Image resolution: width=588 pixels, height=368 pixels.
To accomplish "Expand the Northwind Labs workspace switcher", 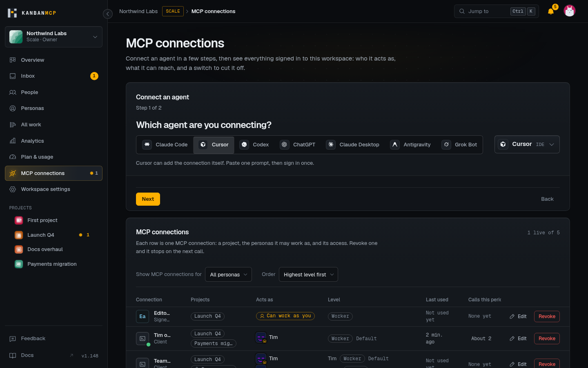I will 53,37.
